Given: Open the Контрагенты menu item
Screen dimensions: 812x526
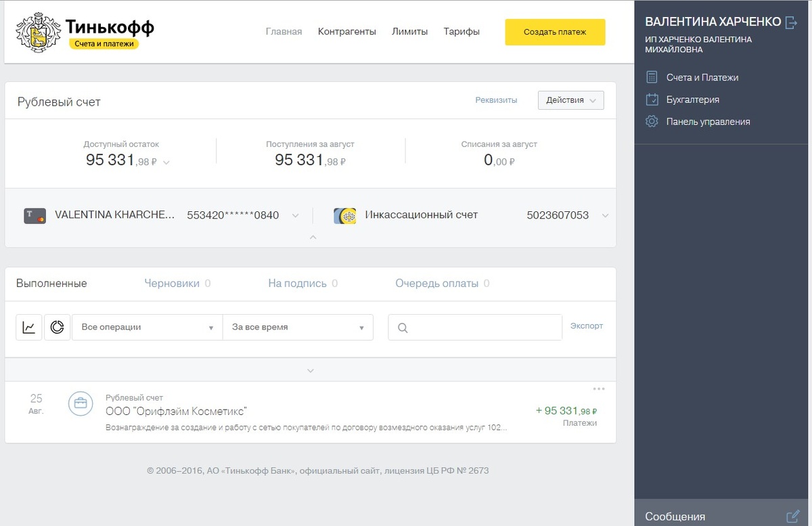Looking at the screenshot, I should pyautogui.click(x=346, y=32).
